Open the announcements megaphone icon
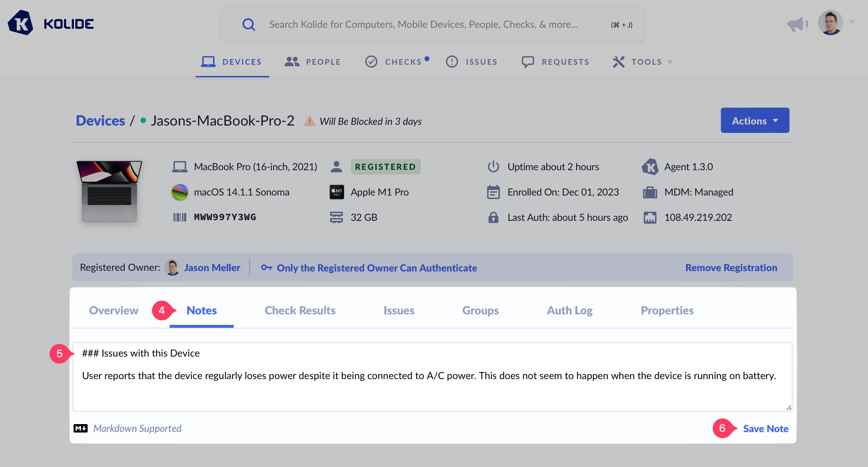Viewport: 868px width, 467px height. (797, 24)
